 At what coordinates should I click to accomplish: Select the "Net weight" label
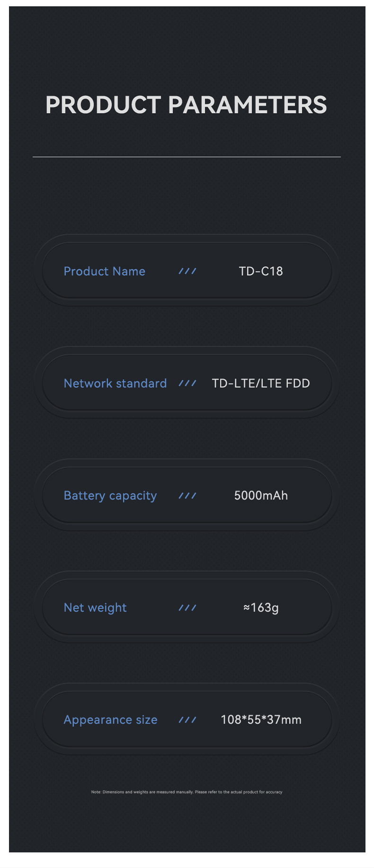[x=95, y=608]
